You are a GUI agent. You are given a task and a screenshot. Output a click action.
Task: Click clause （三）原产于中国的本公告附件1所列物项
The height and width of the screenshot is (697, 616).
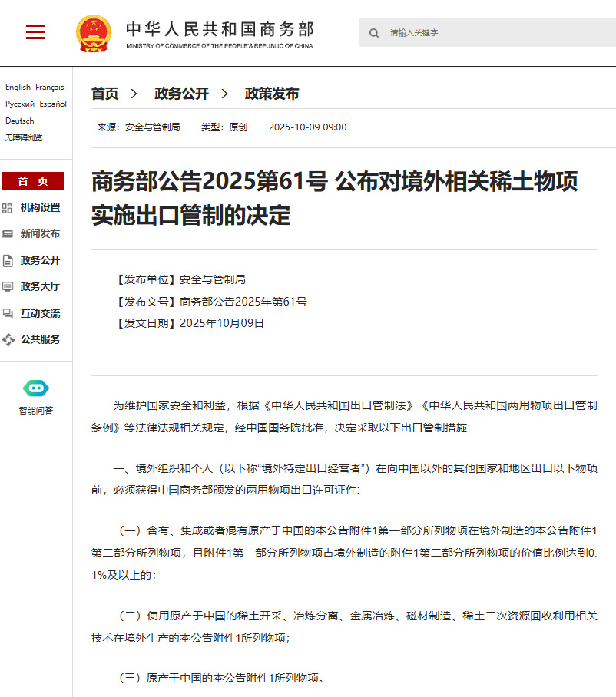point(220,678)
